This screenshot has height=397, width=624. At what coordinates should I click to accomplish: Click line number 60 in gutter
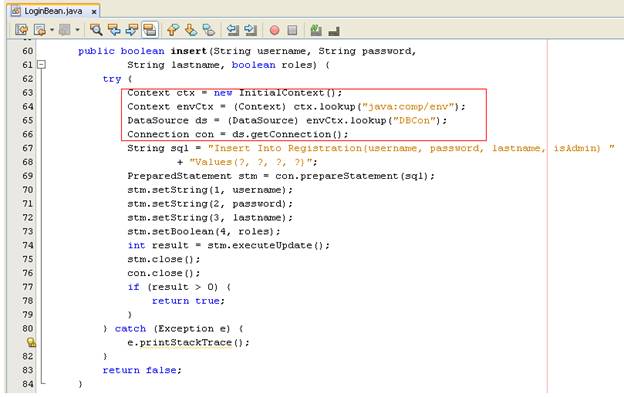[27, 51]
